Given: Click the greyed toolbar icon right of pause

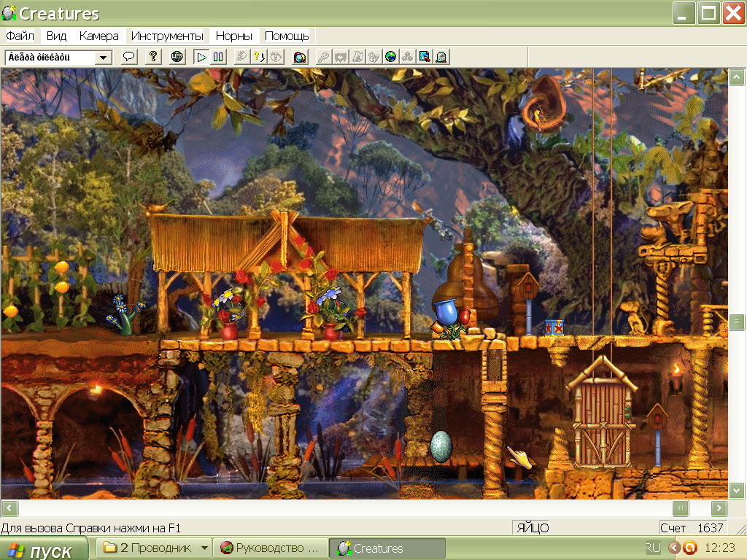Looking at the screenshot, I should (x=242, y=57).
